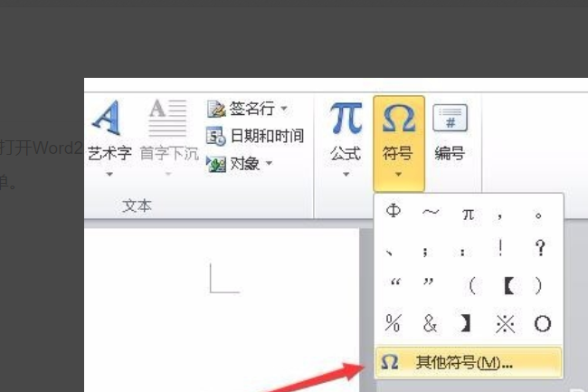Insert the percent % symbol
Image resolution: width=588 pixels, height=392 pixels.
tap(393, 323)
